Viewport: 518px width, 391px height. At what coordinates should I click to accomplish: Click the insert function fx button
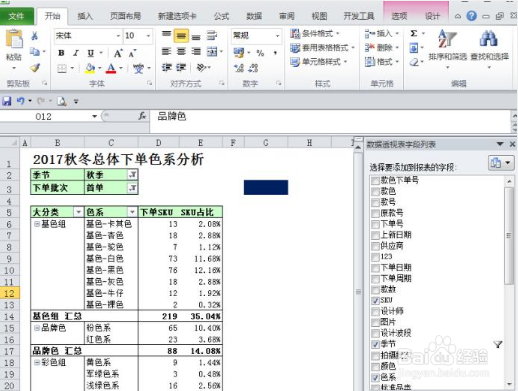click(x=142, y=116)
